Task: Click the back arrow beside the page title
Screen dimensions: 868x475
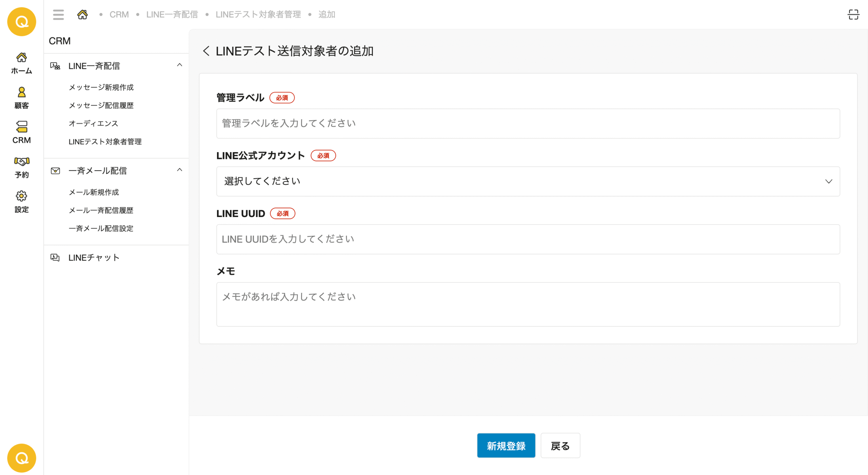Action: [x=206, y=51]
